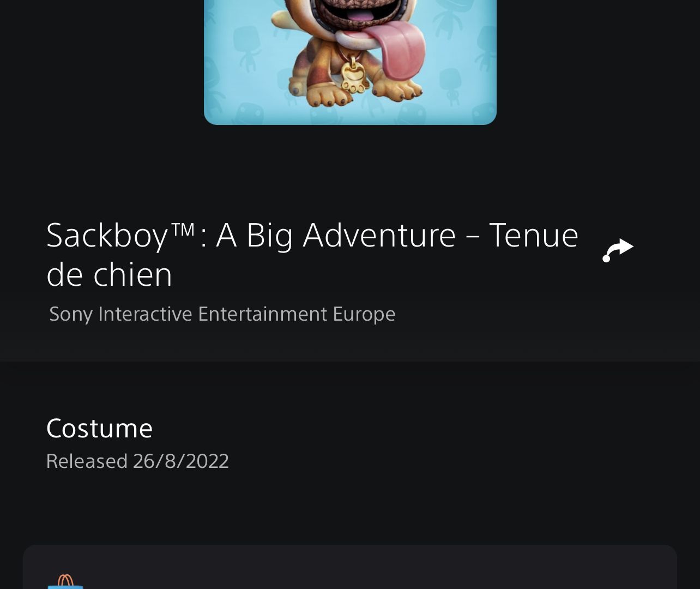
Task: Tap the word "Adventure" in the title
Action: (x=379, y=235)
